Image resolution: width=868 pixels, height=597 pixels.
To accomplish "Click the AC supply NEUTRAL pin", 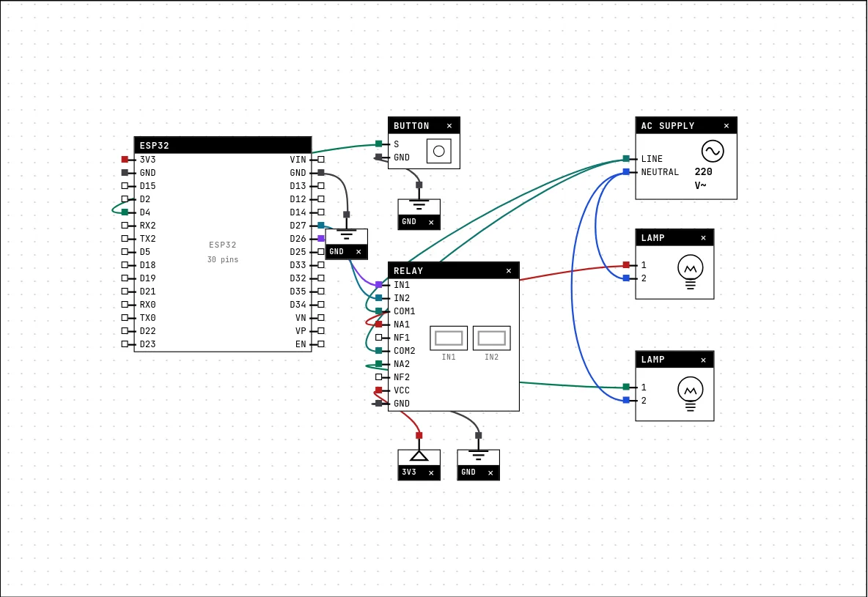I will click(626, 172).
